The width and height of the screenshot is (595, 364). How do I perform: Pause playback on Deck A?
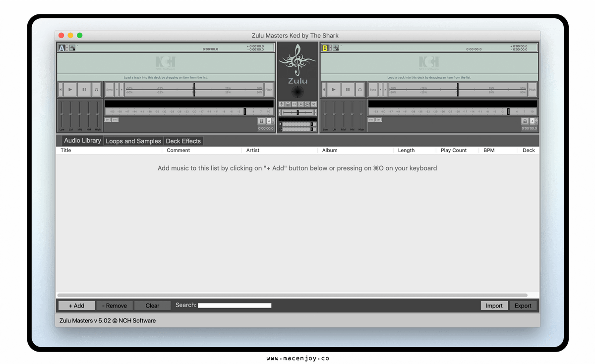(84, 90)
